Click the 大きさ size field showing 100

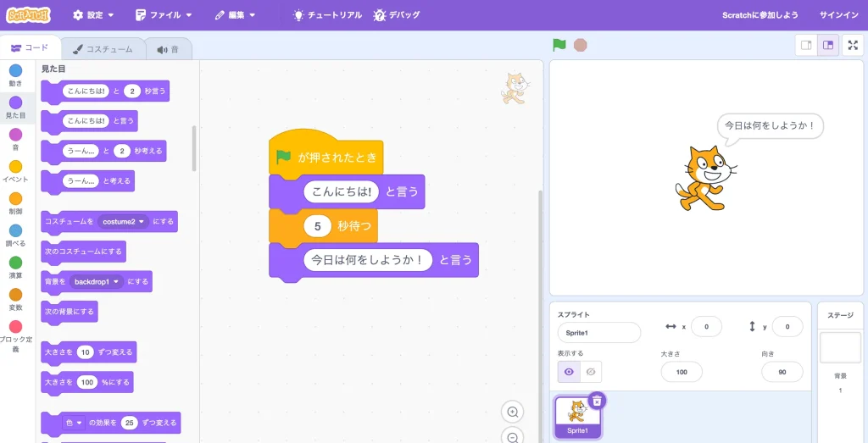coord(682,372)
